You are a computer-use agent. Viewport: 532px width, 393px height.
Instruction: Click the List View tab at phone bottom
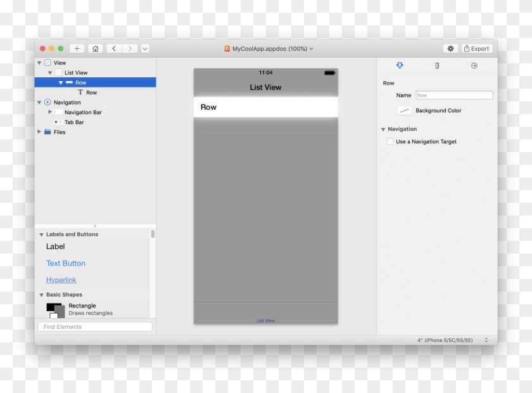click(265, 321)
